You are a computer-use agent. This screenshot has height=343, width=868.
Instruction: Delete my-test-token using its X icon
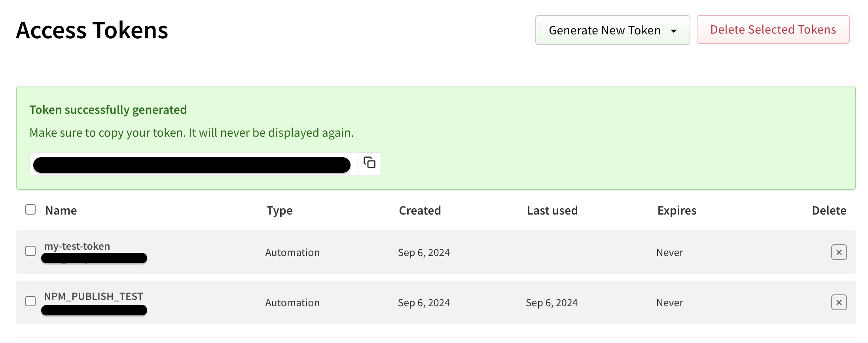click(838, 252)
